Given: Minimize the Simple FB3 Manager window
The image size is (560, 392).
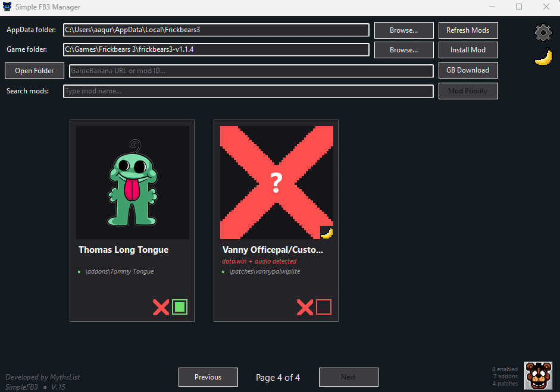Looking at the screenshot, I should (x=492, y=7).
